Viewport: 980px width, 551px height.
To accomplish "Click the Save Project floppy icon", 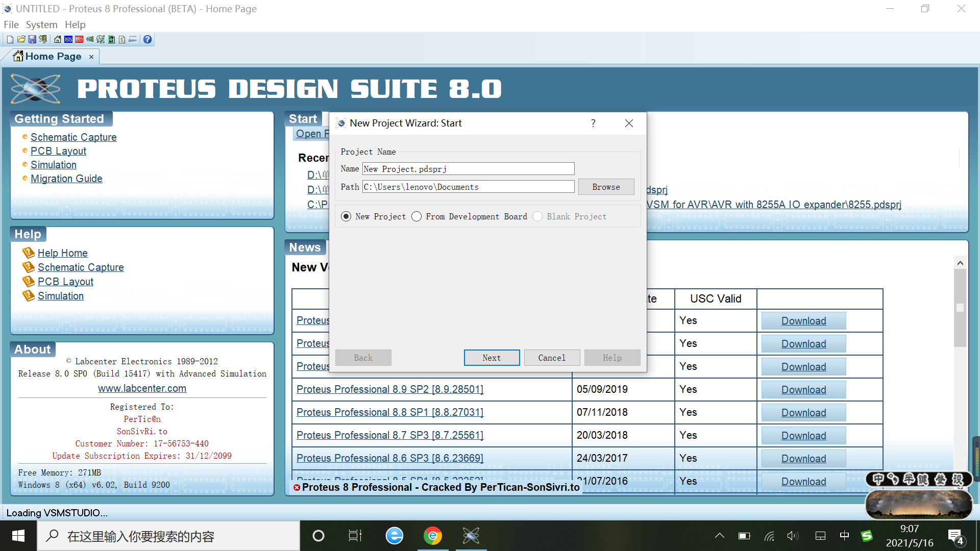I will click(x=32, y=39).
